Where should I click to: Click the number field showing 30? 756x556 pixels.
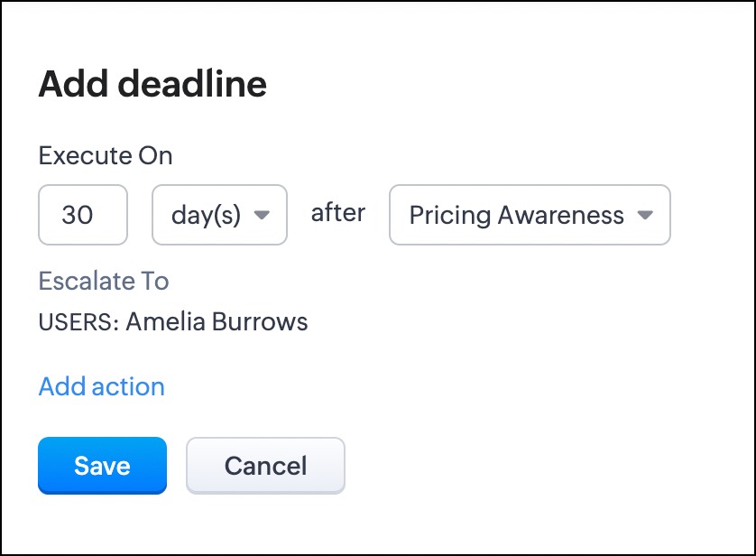(83, 215)
